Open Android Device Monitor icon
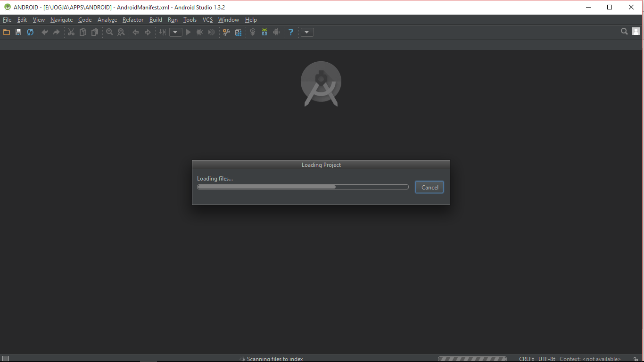The height and width of the screenshot is (362, 644). pos(276,32)
